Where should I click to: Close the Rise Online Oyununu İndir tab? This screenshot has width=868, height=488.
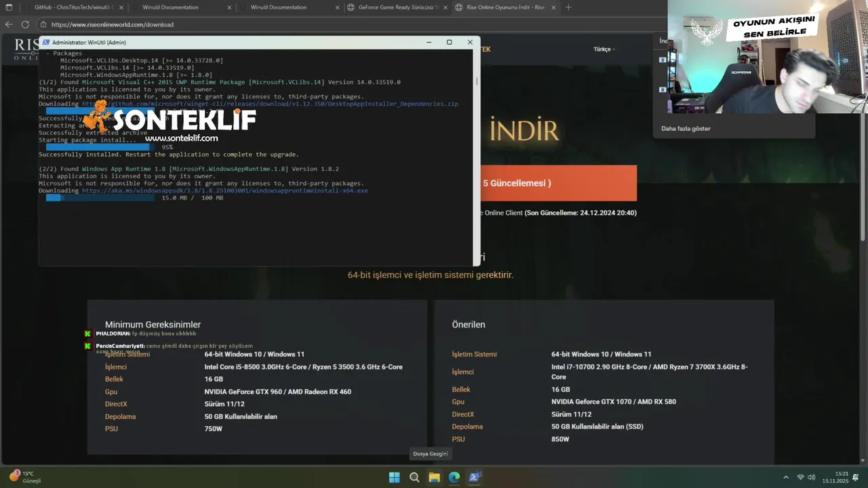pyautogui.click(x=552, y=7)
